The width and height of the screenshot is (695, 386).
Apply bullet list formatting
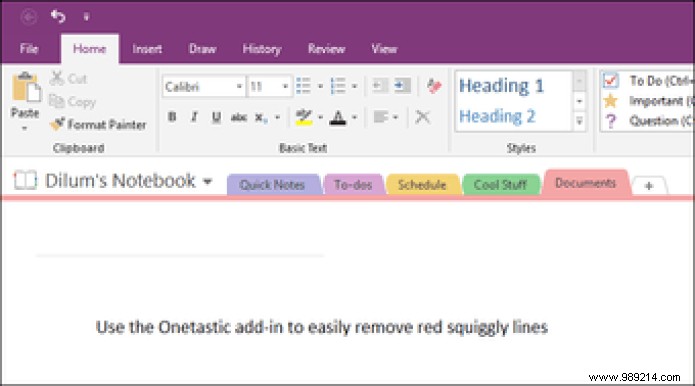click(x=304, y=86)
